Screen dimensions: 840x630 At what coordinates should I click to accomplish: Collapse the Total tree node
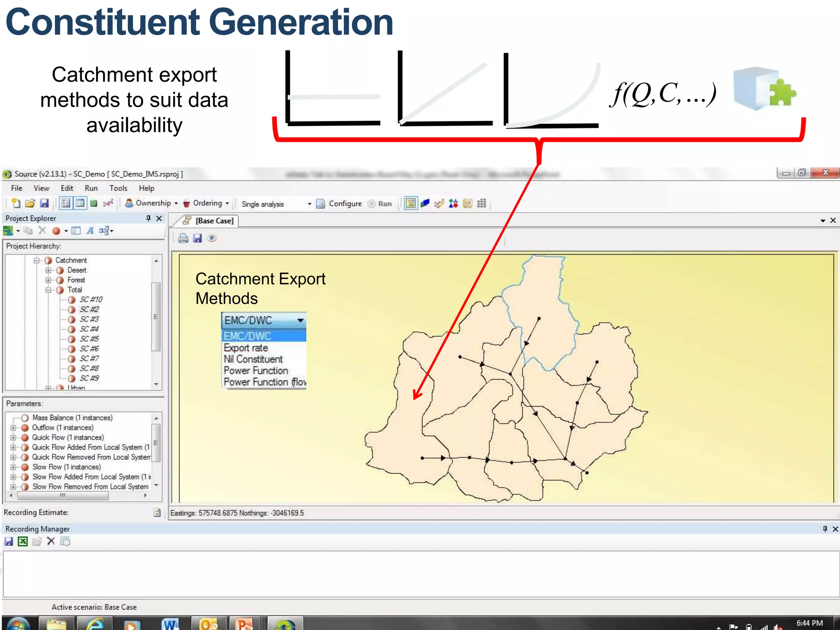point(48,290)
